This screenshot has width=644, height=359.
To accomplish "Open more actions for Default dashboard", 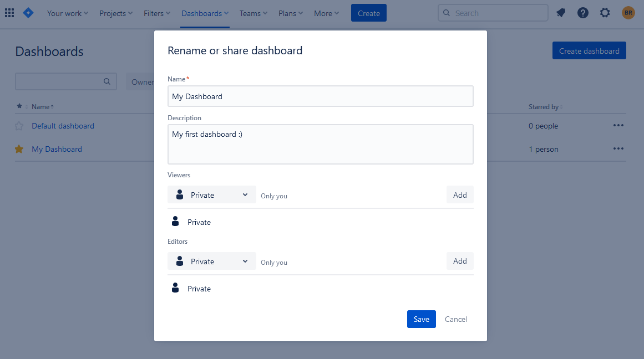I will [x=618, y=126].
